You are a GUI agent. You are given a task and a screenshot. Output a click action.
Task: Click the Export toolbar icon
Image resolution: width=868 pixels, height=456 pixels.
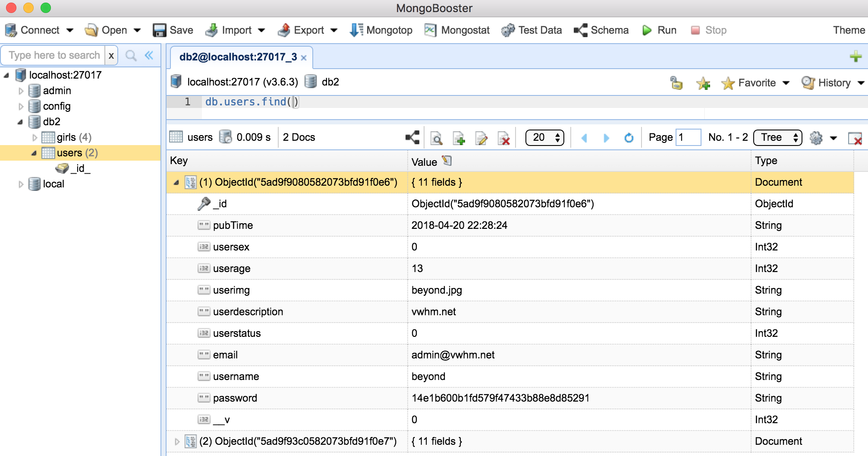283,30
